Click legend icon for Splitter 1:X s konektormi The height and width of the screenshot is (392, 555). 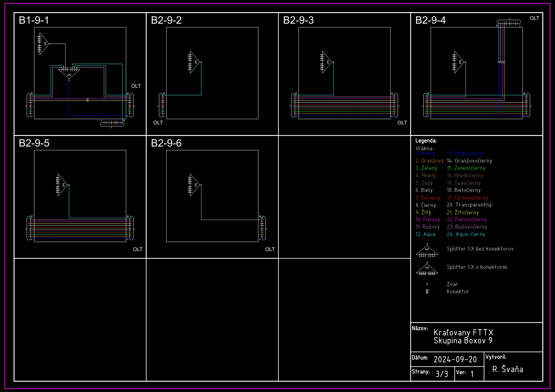(x=427, y=269)
